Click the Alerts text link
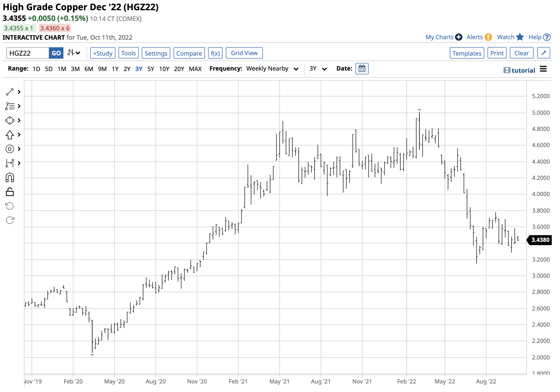Screen dimensions: 560x392 [x=475, y=37]
